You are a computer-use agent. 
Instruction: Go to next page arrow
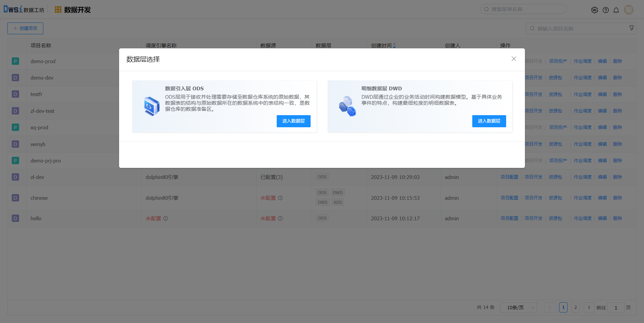589,308
